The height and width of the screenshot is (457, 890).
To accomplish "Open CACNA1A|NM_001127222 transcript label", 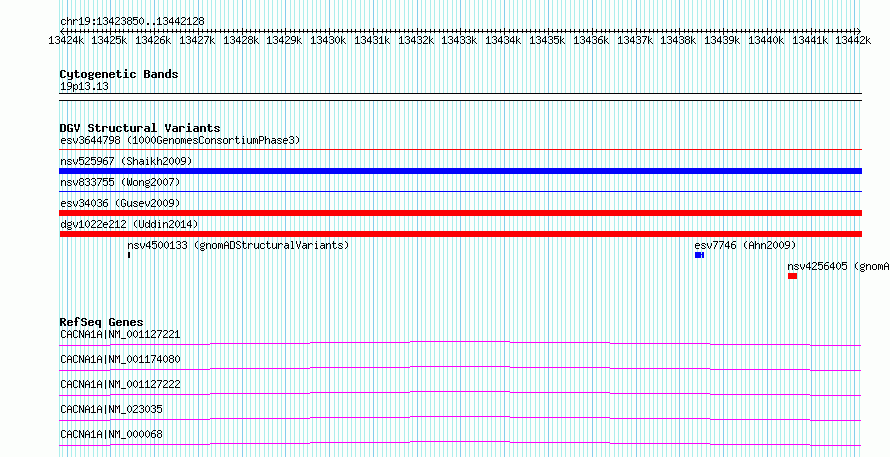I will click(x=120, y=384).
